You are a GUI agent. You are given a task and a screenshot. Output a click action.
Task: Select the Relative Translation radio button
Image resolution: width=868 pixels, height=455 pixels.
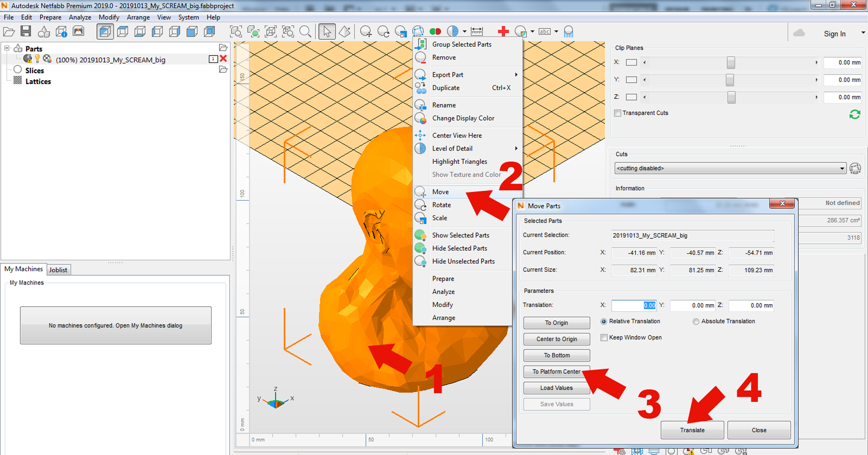pos(604,321)
